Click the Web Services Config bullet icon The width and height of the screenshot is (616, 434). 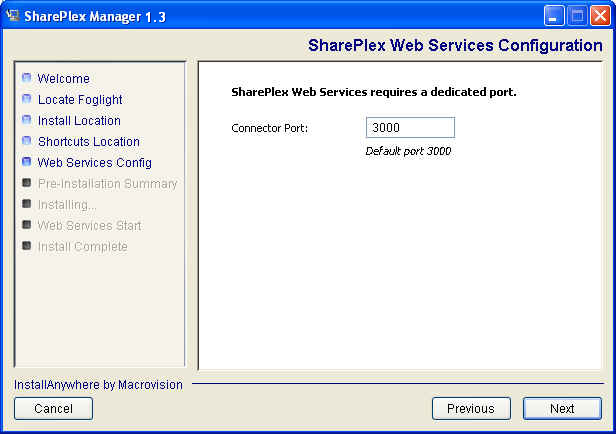27,162
